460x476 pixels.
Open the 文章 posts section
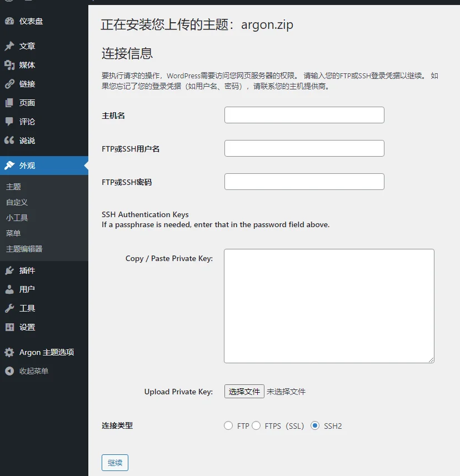(28, 46)
